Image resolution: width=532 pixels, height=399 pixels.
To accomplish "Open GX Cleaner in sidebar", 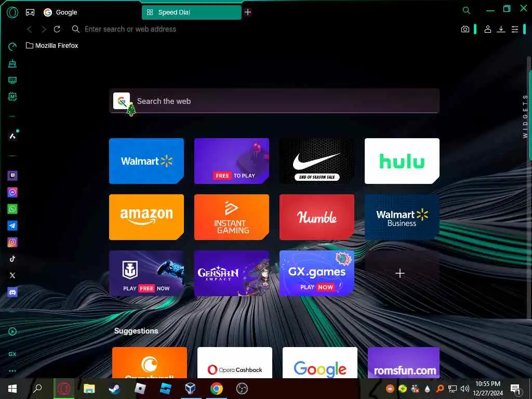I will [12, 63].
